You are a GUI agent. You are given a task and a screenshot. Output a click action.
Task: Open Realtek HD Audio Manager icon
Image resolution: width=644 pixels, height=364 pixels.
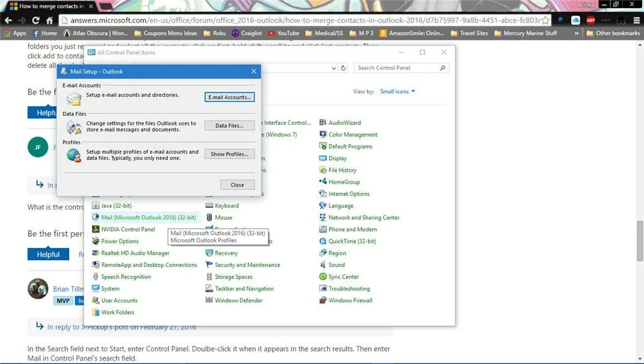pyautogui.click(x=131, y=253)
